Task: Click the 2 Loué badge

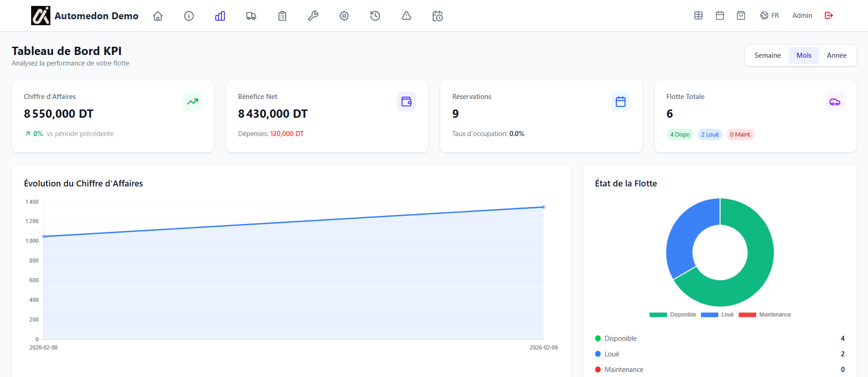Action: pyautogui.click(x=710, y=135)
